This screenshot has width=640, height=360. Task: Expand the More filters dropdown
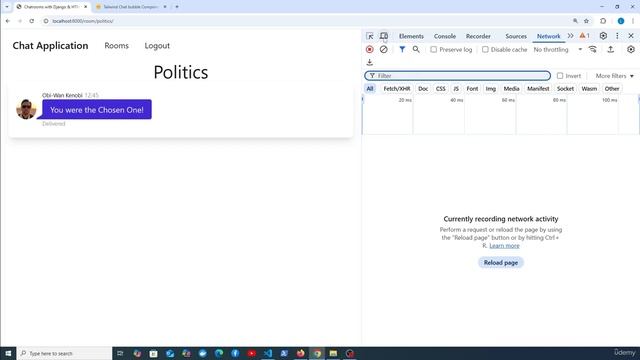(x=614, y=76)
